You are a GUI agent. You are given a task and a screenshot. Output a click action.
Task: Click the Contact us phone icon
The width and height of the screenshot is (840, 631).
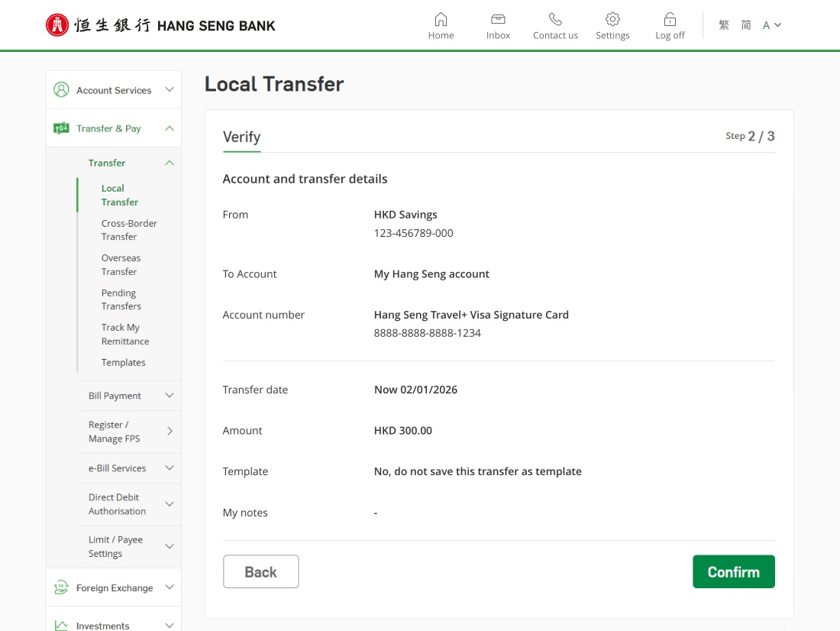(555, 20)
